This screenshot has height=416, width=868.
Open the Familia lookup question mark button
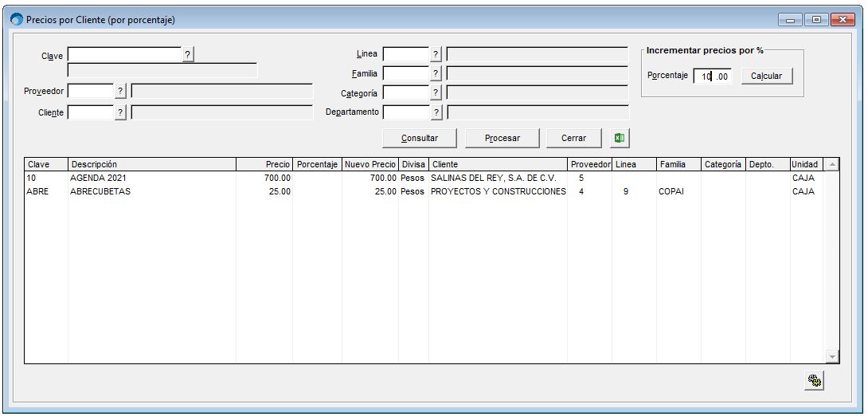436,73
